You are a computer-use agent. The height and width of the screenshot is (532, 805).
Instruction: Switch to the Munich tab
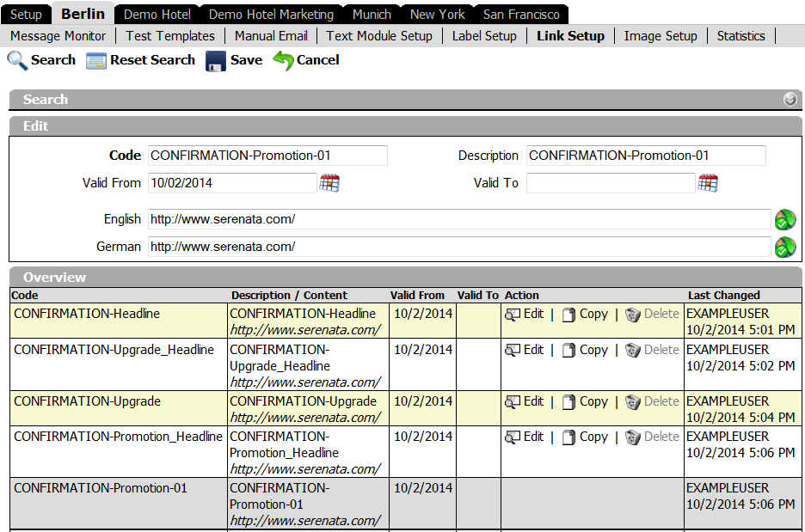tap(372, 15)
